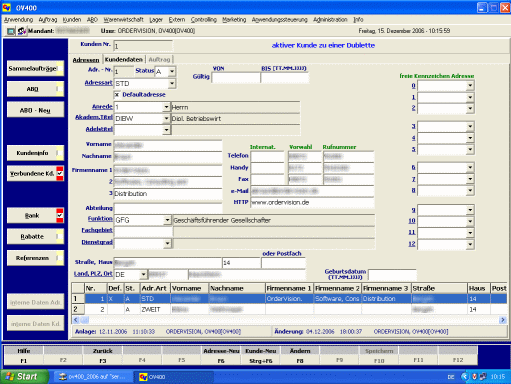Open the Adressart STD dropdown
This screenshot has width=511, height=384.
pyautogui.click(x=172, y=83)
